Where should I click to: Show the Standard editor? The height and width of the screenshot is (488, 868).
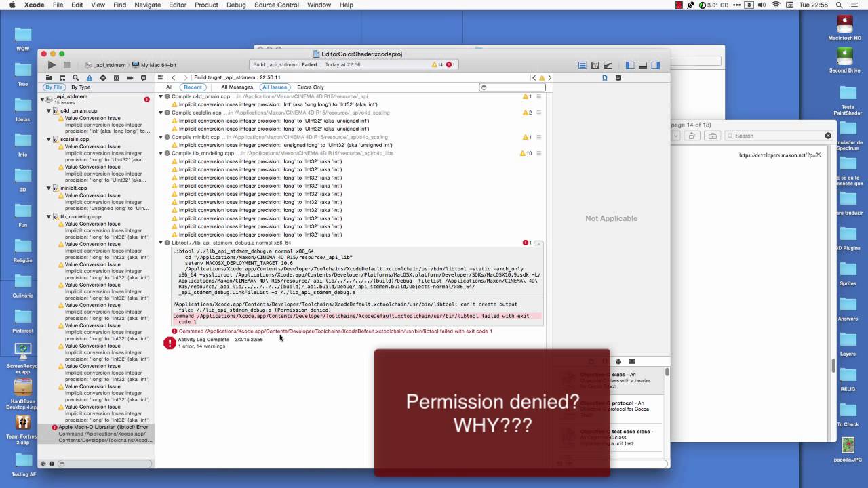583,65
